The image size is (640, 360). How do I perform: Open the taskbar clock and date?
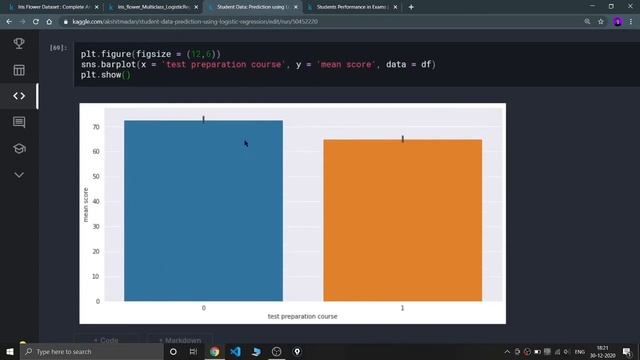pyautogui.click(x=602, y=351)
